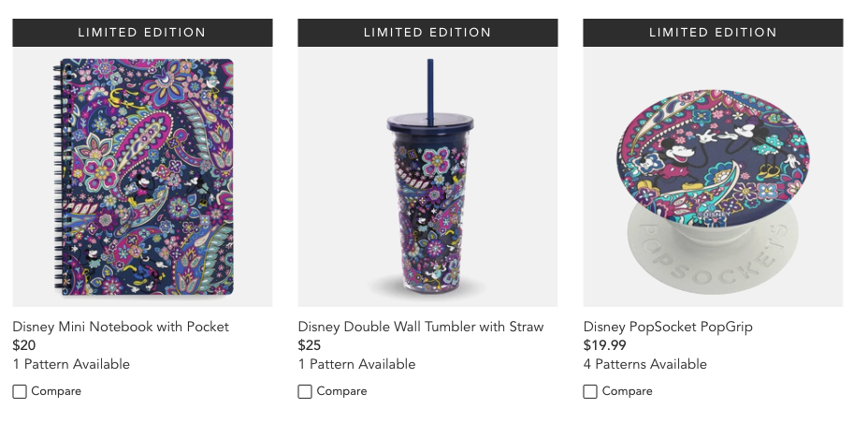Image resolution: width=868 pixels, height=423 pixels.
Task: Open the Double Wall Tumbler product image
Action: 427,177
